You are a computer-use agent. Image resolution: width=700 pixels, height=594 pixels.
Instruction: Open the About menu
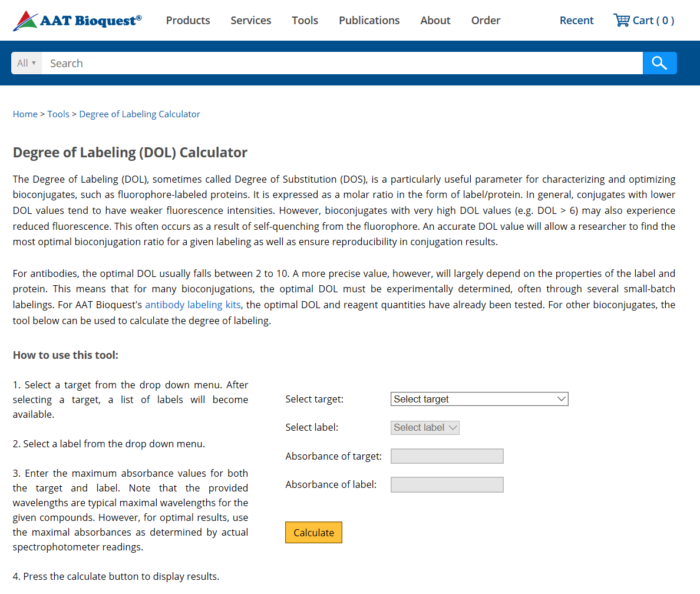coord(435,21)
